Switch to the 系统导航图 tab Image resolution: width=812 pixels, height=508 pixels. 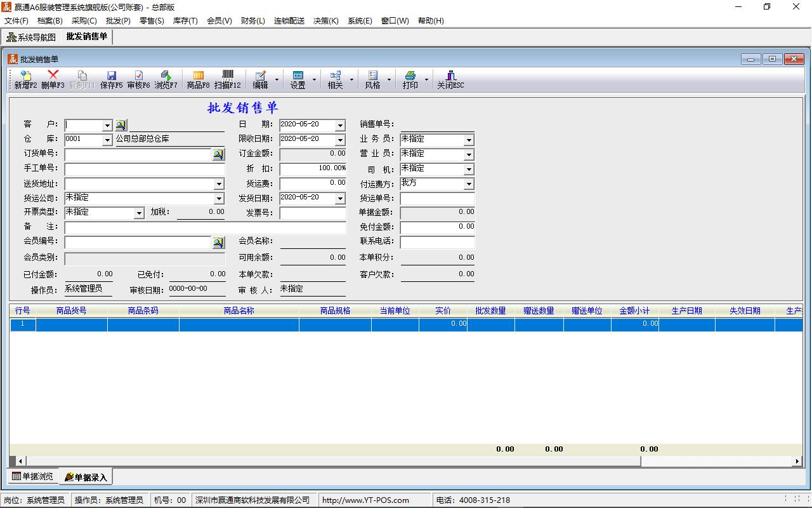point(31,37)
